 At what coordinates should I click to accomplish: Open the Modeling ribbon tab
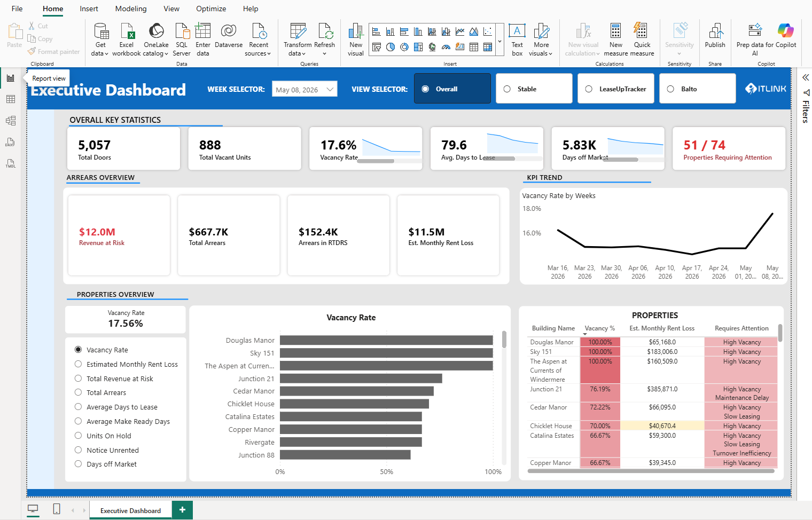coord(131,9)
